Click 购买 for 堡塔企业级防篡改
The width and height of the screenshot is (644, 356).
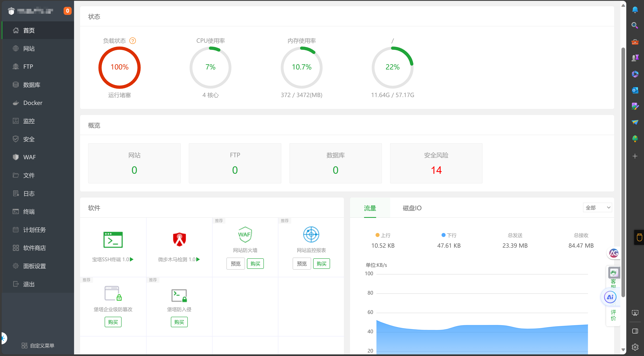click(x=113, y=322)
